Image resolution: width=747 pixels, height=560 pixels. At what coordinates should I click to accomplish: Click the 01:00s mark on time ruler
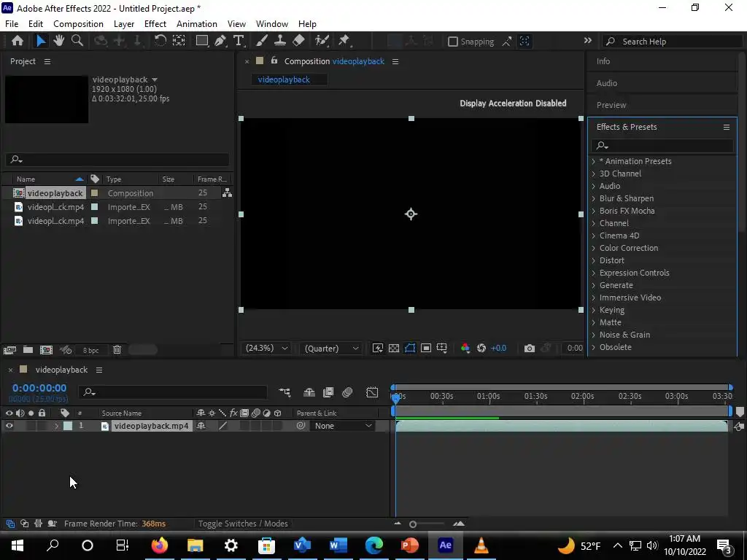coord(489,397)
